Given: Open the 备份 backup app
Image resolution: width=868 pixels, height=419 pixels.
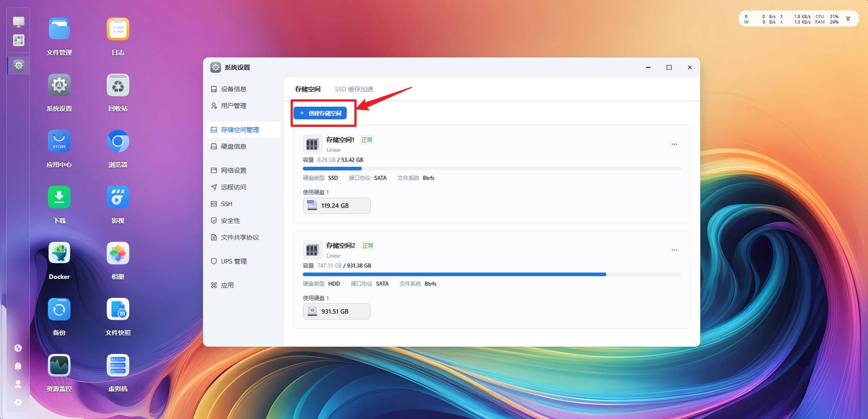Looking at the screenshot, I should pos(59,309).
